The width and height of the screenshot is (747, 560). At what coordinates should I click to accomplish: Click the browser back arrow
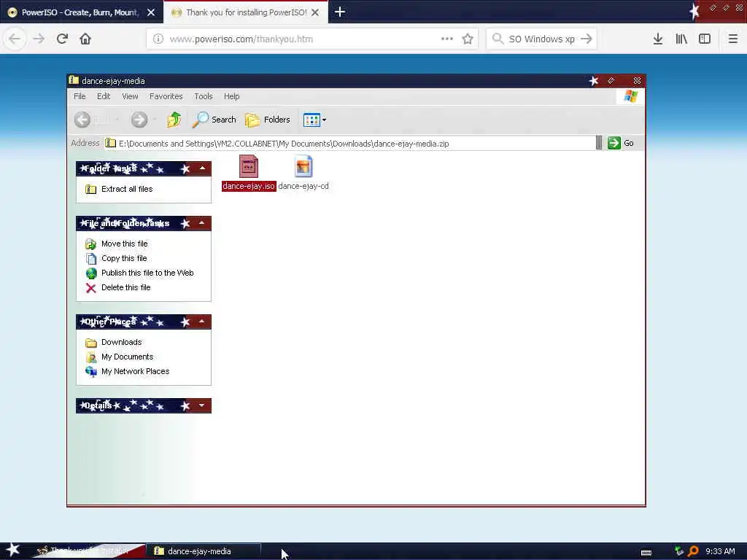[x=15, y=39]
